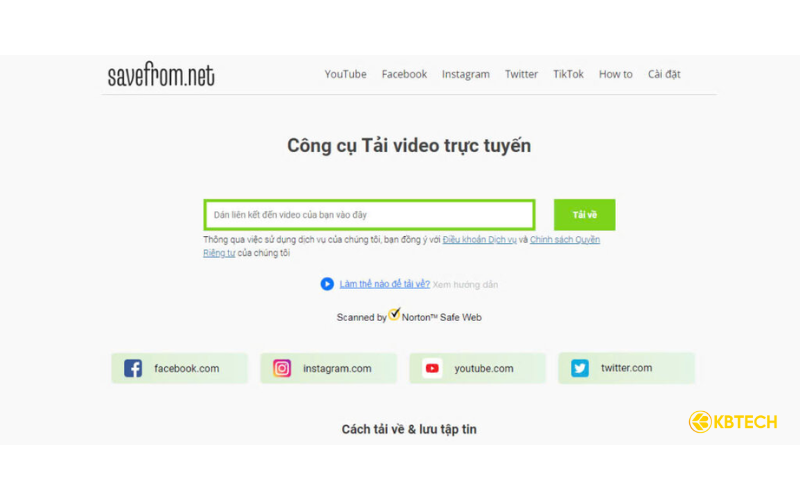Open the Facebook menu item
This screenshot has width=800, height=500.
tap(404, 74)
